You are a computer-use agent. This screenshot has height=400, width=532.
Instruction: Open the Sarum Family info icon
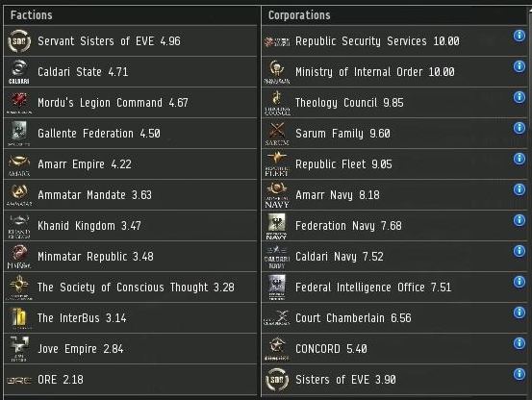click(519, 128)
